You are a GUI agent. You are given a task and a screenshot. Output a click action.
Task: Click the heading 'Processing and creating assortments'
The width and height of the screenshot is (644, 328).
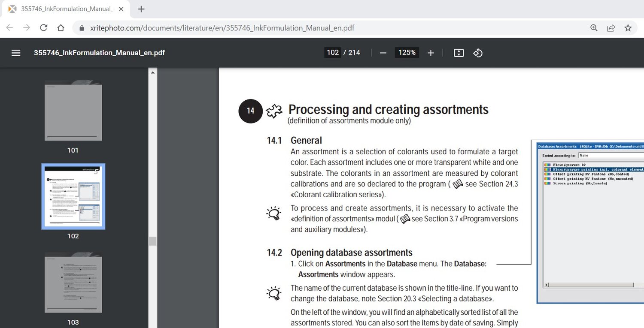coord(389,109)
